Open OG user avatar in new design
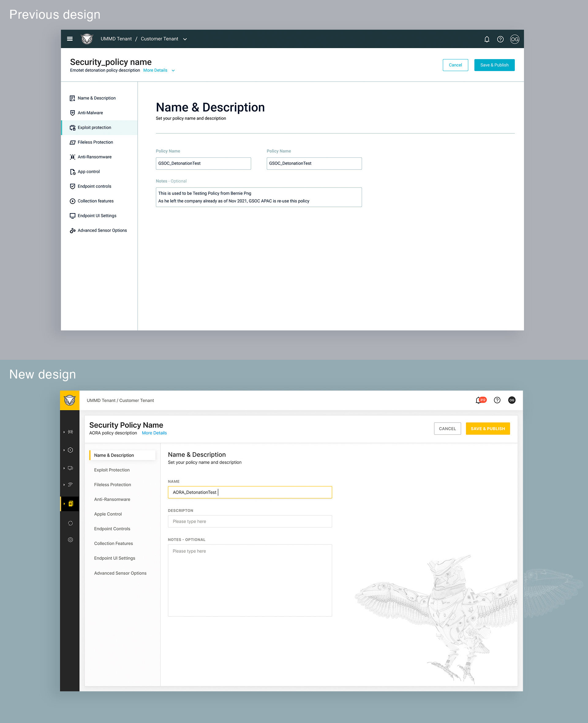 (x=512, y=400)
